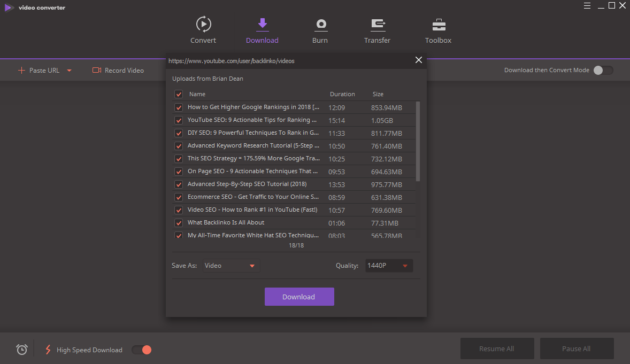
Task: Click 'Uploads from Brian Dean' heading
Action: click(208, 79)
